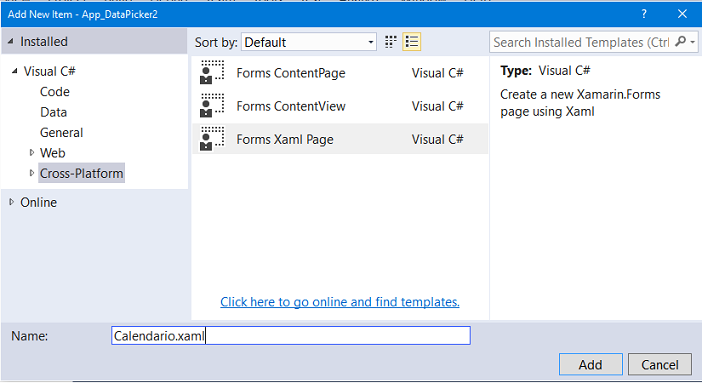Collapse the Visual C# node
The height and width of the screenshot is (383, 702).
tap(15, 71)
